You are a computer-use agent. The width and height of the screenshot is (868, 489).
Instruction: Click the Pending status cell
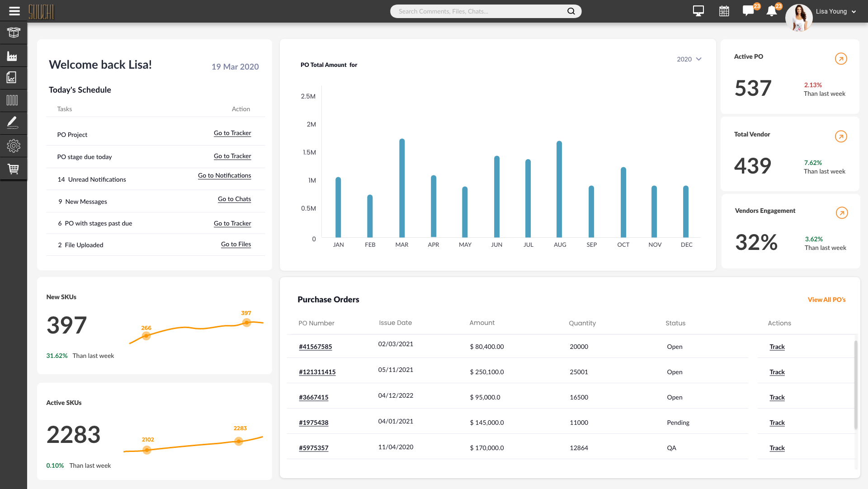click(x=678, y=423)
